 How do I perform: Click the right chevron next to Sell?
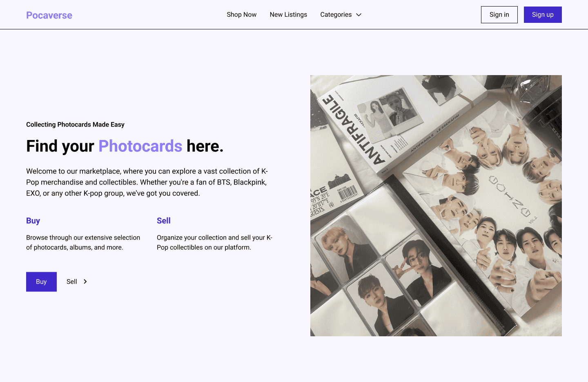(x=85, y=282)
